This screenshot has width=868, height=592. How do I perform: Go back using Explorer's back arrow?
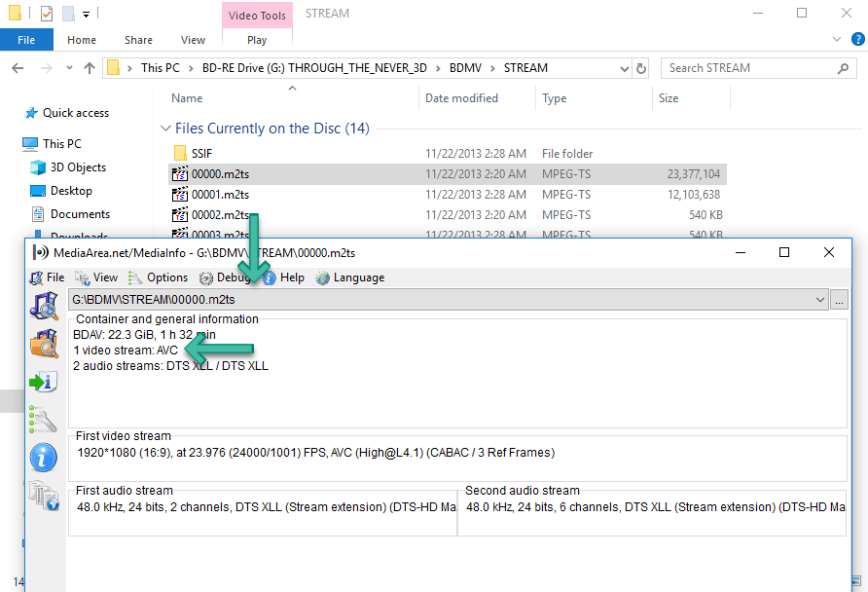(18, 68)
